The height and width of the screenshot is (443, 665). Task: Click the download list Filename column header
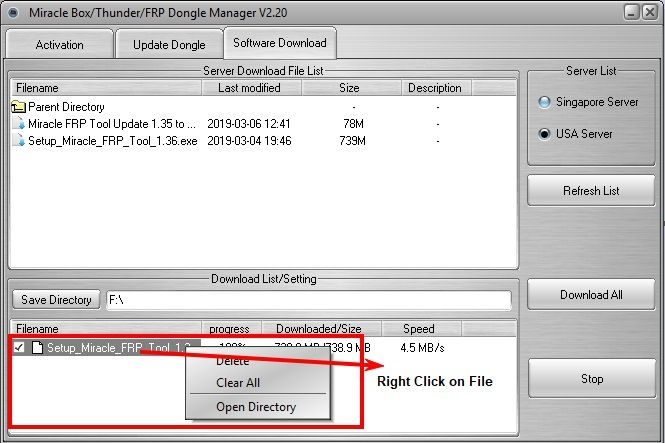[106, 329]
